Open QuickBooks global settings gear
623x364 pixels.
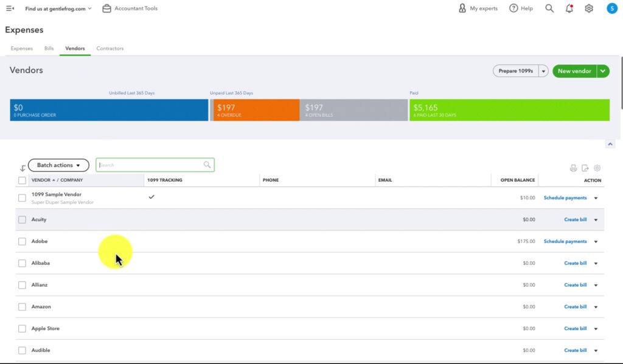[588, 8]
